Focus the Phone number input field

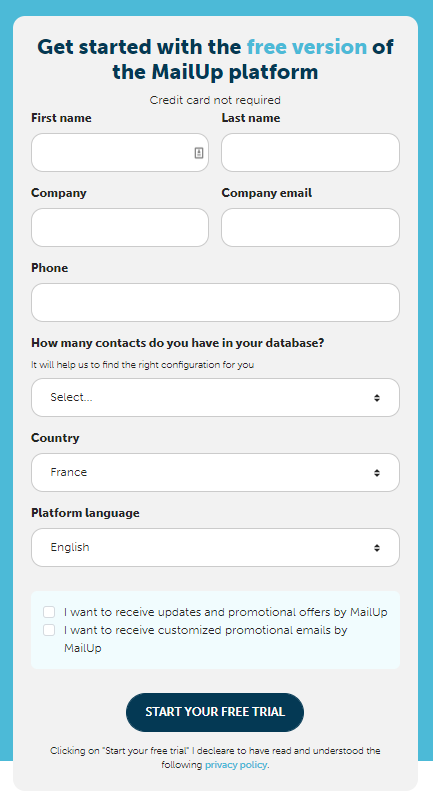(x=215, y=302)
